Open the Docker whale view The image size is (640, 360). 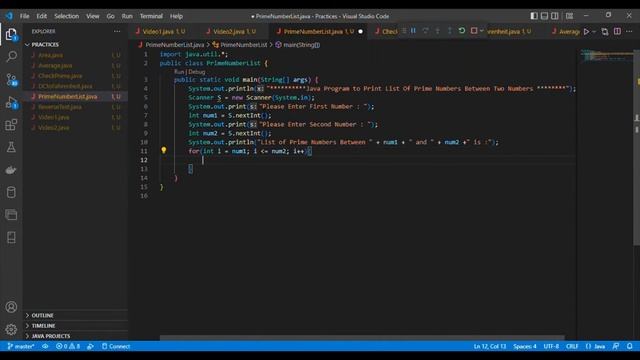(11, 170)
